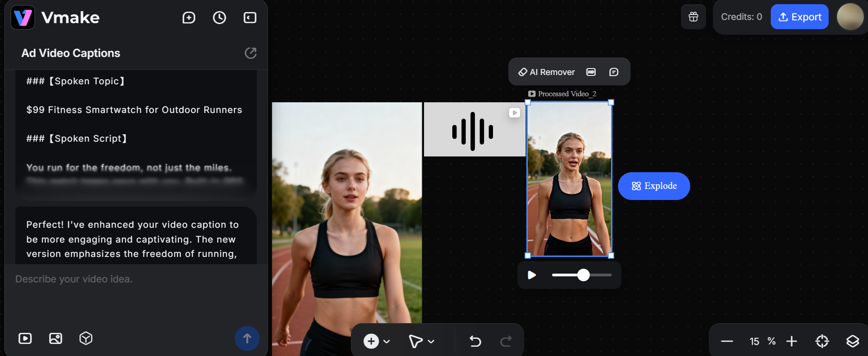Viewport: 868px width, 356px height.
Task: Play the Processed Video_2 clip
Action: pos(532,275)
